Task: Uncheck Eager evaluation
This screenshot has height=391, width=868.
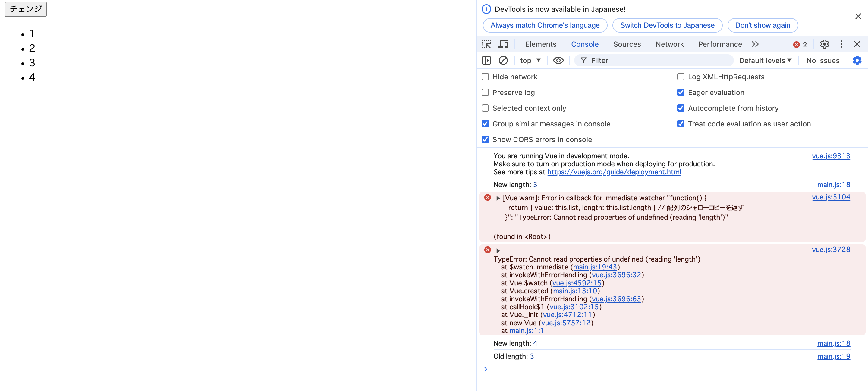Action: [681, 92]
